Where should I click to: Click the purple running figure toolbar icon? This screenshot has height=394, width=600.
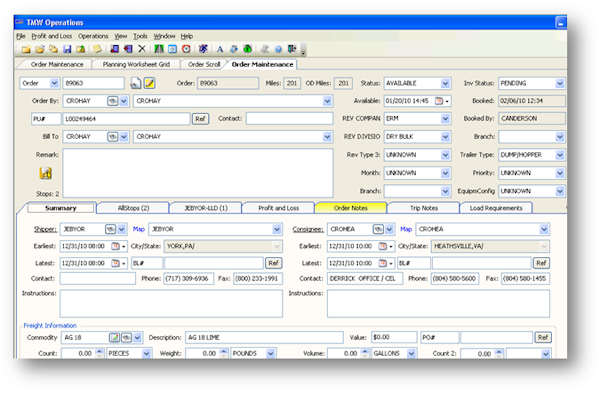coord(203,49)
